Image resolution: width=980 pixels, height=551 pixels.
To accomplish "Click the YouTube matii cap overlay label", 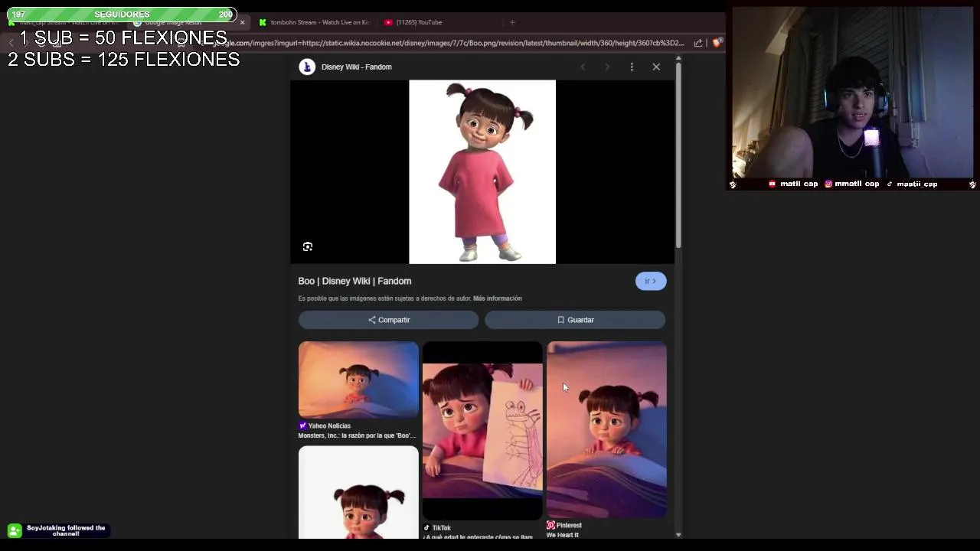I will click(793, 184).
